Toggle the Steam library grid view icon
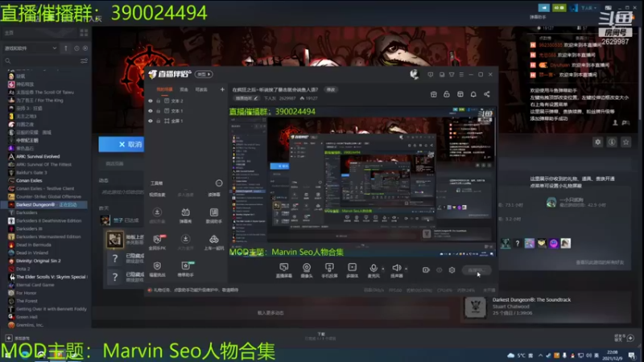 [x=84, y=33]
